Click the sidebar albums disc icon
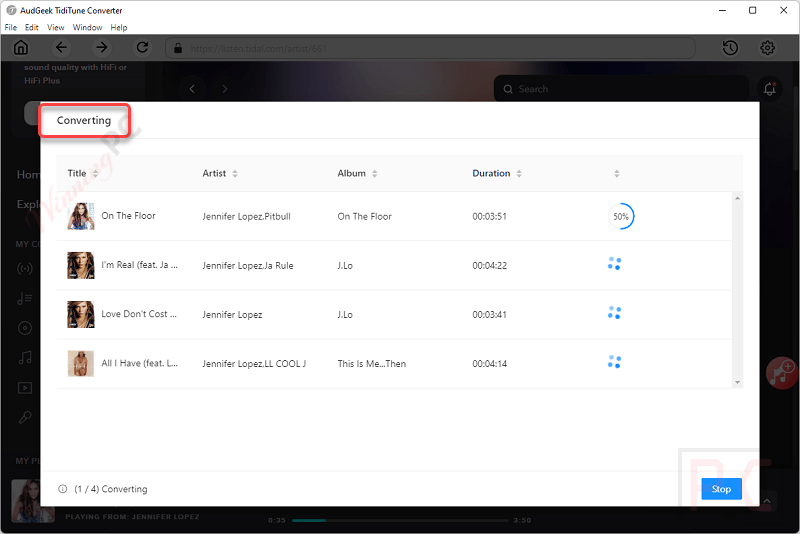This screenshot has width=800, height=534. coord(24,328)
